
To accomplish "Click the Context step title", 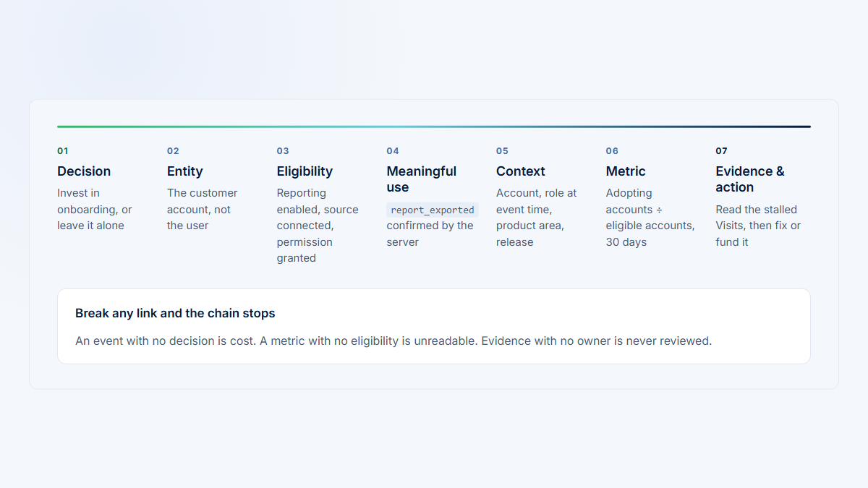I will [x=521, y=171].
